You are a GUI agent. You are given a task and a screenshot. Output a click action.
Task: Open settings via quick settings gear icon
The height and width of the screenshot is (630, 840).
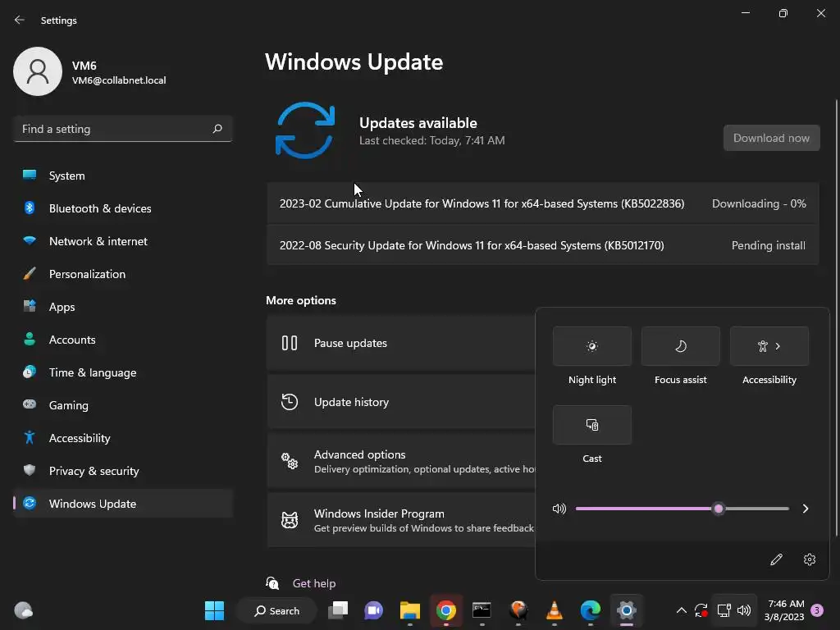pyautogui.click(x=810, y=559)
